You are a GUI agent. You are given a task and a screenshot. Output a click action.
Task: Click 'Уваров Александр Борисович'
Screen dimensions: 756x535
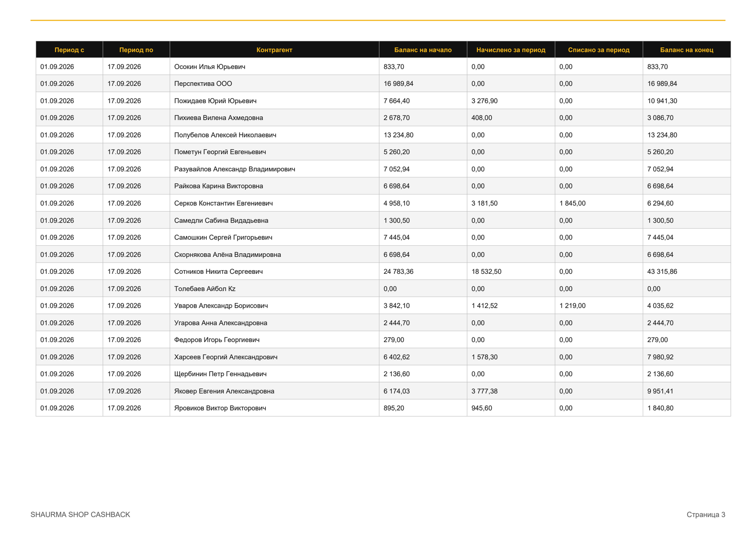(x=221, y=306)
